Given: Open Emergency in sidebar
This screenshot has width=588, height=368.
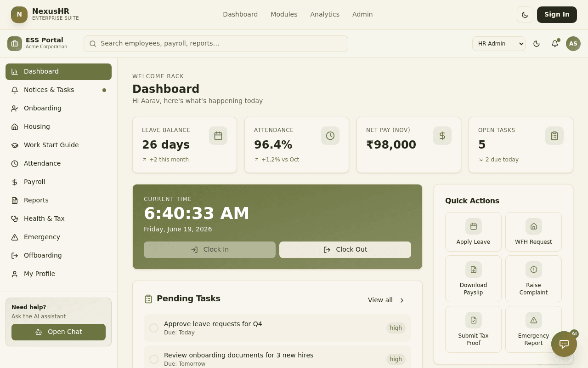Looking at the screenshot, I should coord(58,237).
